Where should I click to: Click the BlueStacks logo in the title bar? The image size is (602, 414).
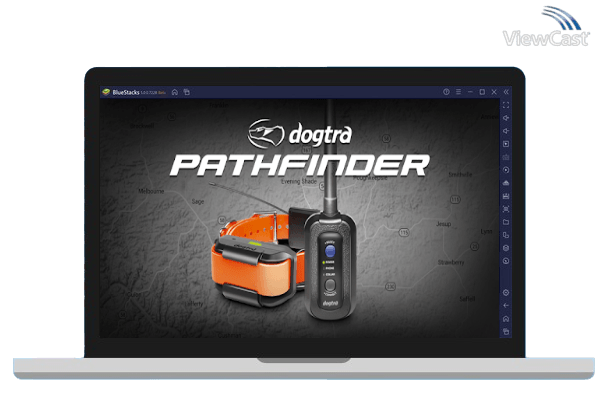(x=106, y=92)
